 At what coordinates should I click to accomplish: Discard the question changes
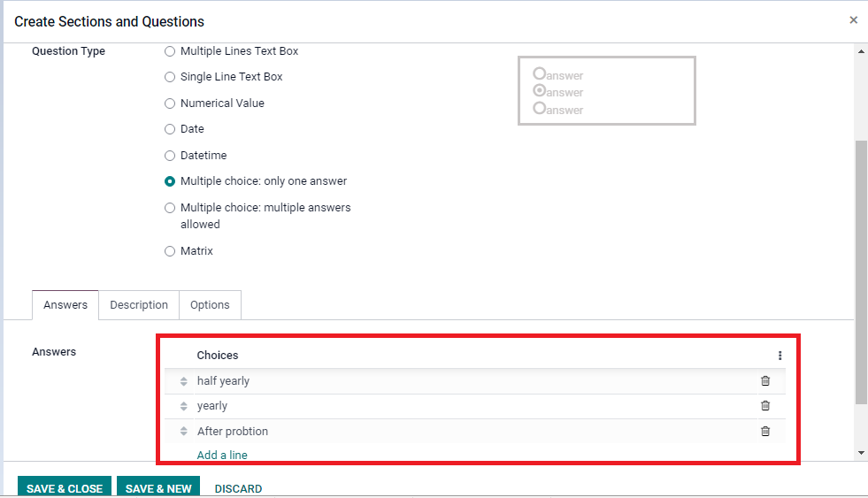coord(238,488)
